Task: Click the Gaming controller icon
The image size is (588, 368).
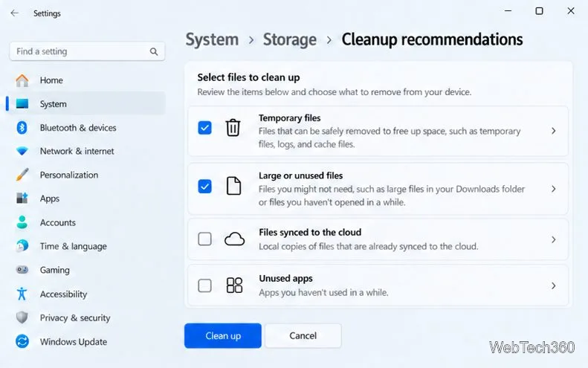Action: click(x=22, y=270)
